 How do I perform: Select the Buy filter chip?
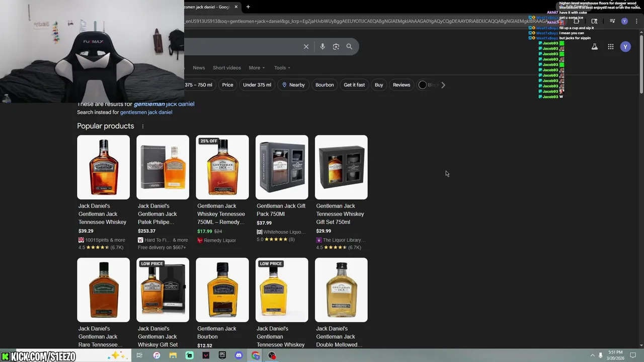tap(379, 85)
